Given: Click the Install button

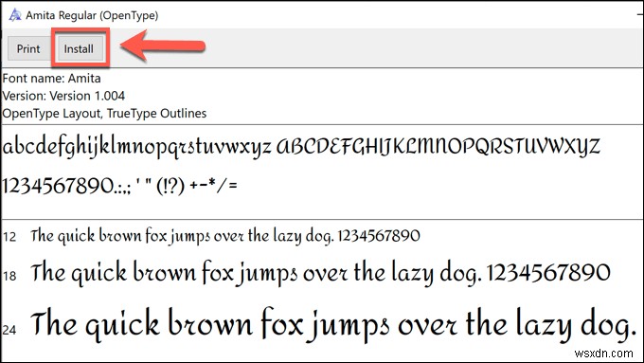Looking at the screenshot, I should coord(80,48).
